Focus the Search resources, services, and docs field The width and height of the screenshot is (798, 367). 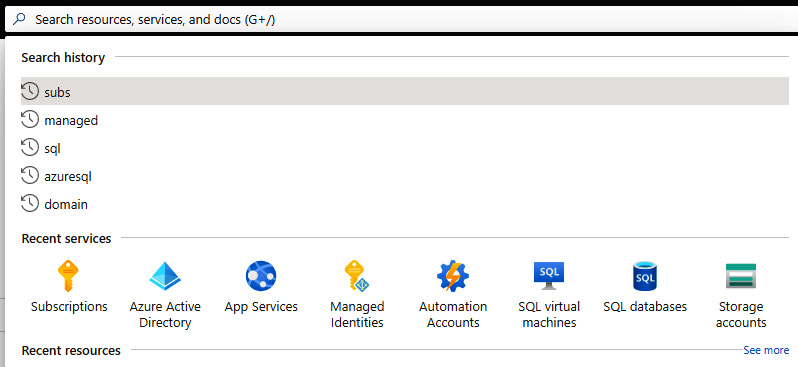pyautogui.click(x=402, y=20)
